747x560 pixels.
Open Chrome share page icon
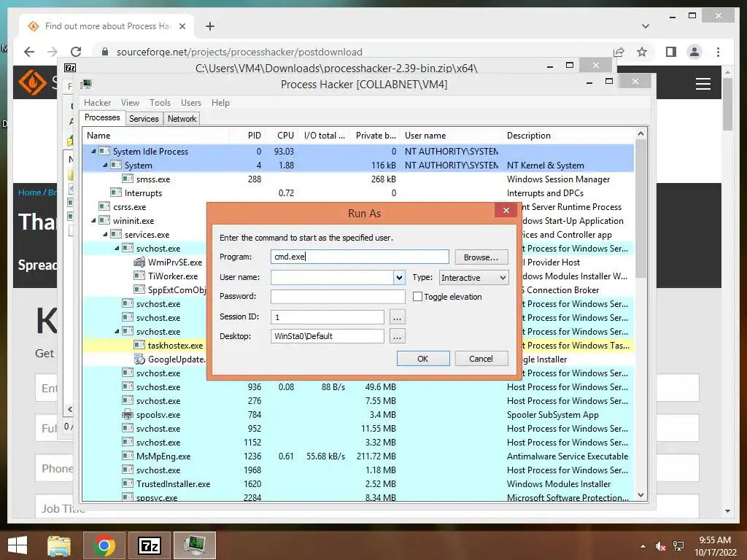pos(619,52)
